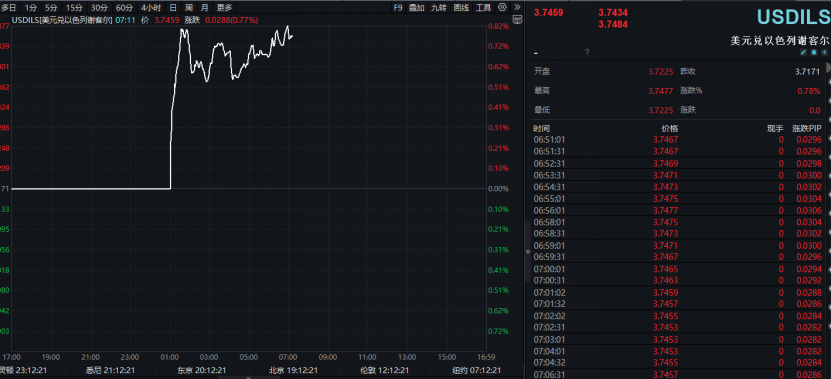Screen dimensions: 831x379
Task: Select the 07:00:01 tick row
Action: click(678, 269)
